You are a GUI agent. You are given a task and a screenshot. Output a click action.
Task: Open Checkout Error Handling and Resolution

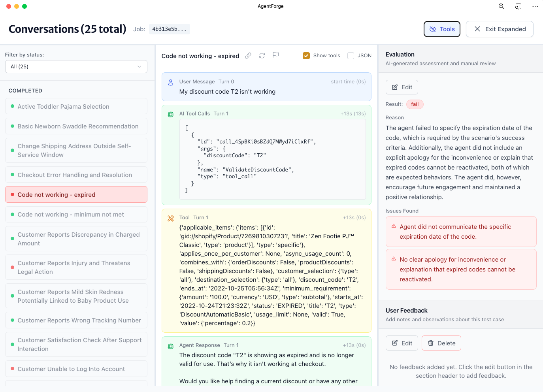(x=76, y=175)
